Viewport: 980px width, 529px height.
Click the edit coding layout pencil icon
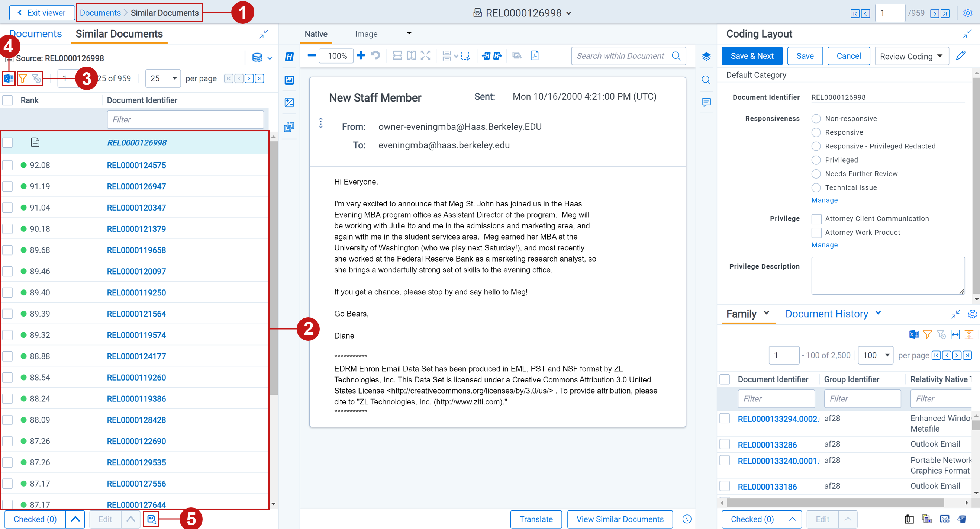tap(960, 56)
